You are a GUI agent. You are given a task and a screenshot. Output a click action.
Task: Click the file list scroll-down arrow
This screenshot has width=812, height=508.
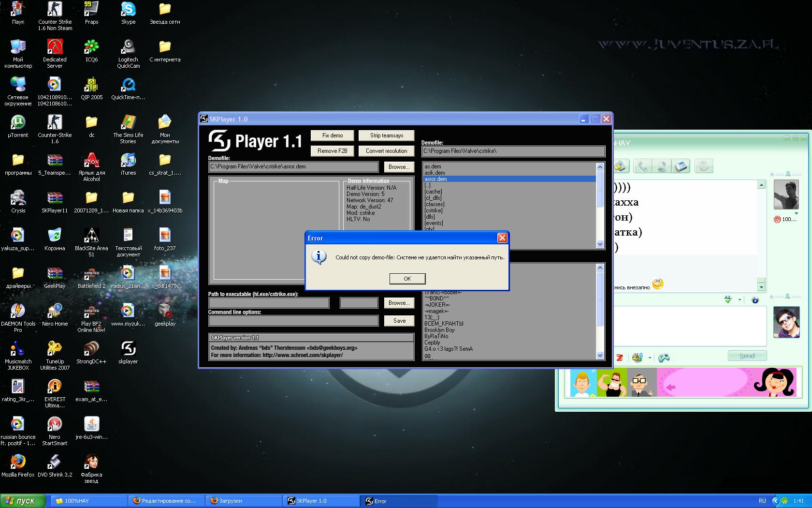point(600,244)
